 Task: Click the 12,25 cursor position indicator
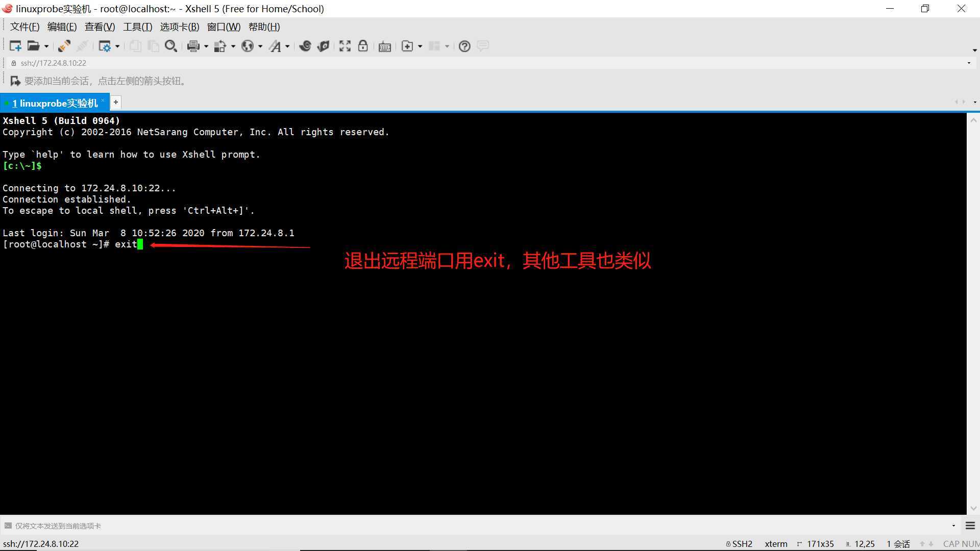[861, 544]
